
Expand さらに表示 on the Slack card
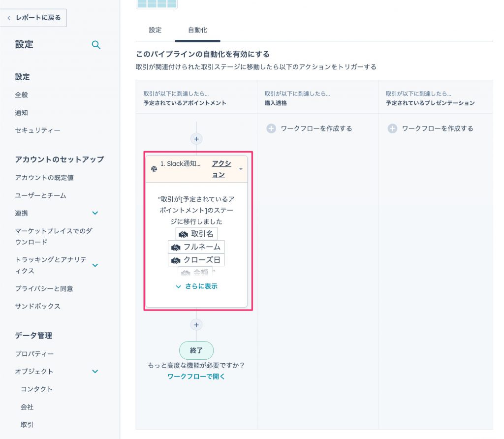pyautogui.click(x=196, y=286)
